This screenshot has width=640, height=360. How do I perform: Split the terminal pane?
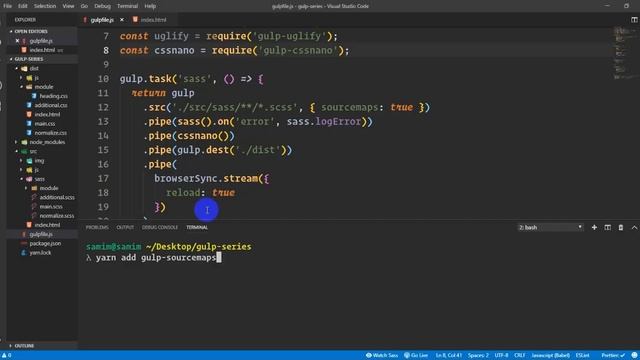608,227
